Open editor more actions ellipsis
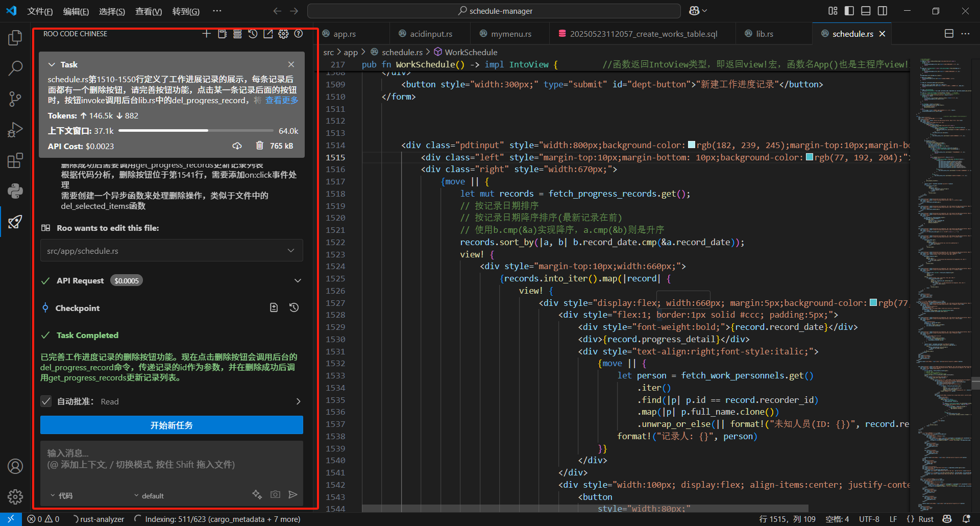This screenshot has width=980, height=526. [x=965, y=34]
